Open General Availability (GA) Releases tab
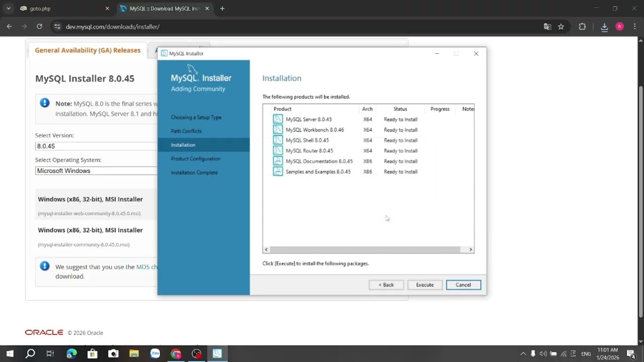This screenshot has width=644, height=362. pyautogui.click(x=88, y=50)
